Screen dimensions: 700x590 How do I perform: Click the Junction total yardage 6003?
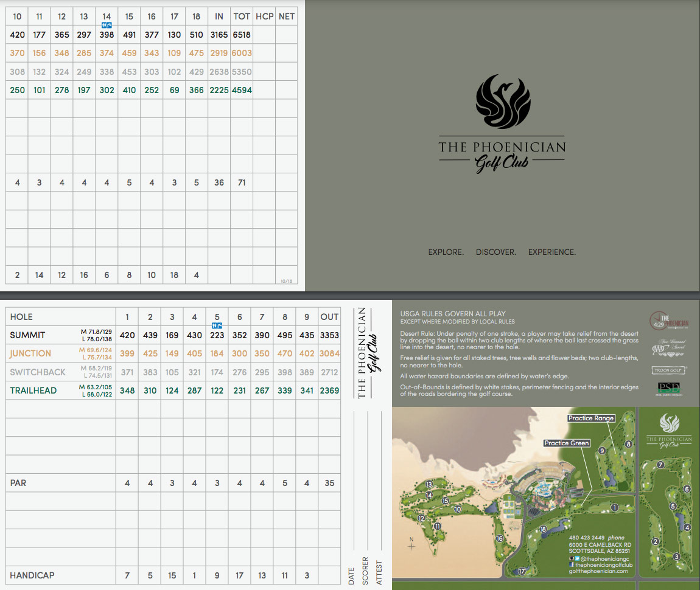tap(242, 53)
